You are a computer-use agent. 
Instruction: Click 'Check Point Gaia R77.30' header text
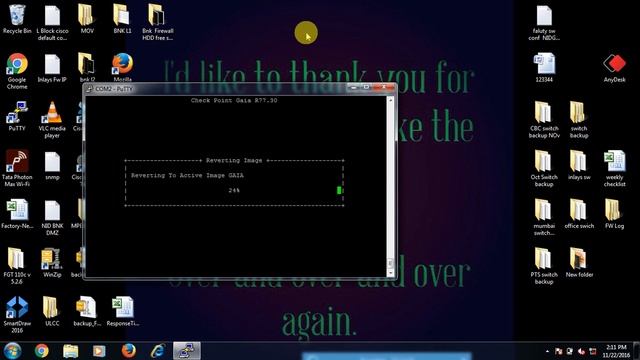[x=234, y=100]
